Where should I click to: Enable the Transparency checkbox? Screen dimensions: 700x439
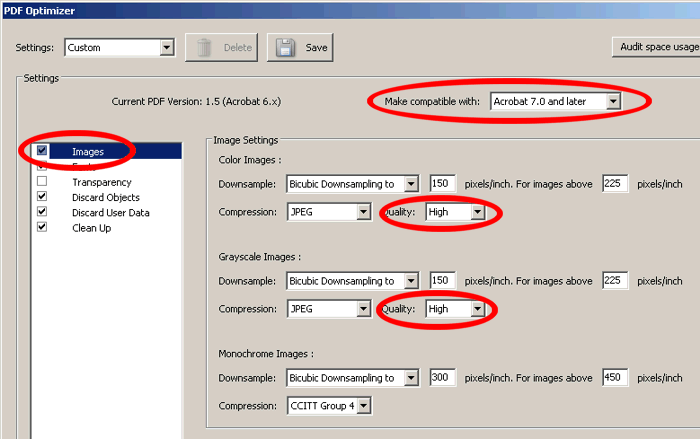tap(42, 182)
